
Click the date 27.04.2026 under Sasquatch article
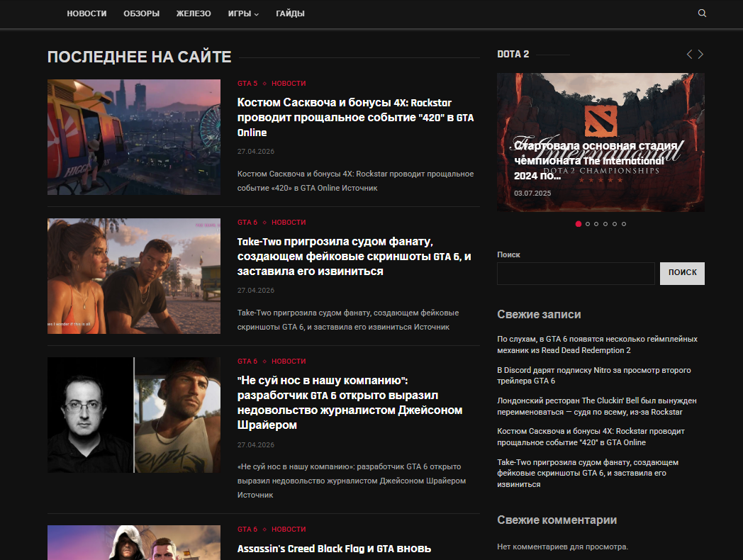(256, 152)
